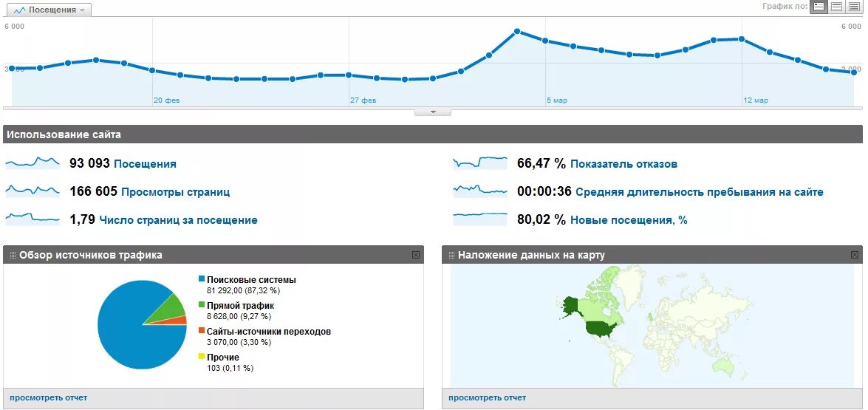
Task: Click the 66,47 % bounce rate figure
Action: pyautogui.click(x=541, y=164)
